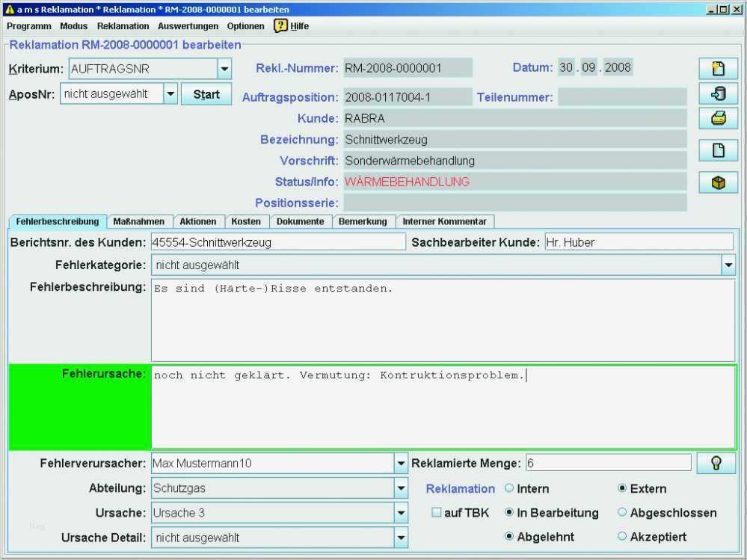Expand the Fehlerkategorie dropdown
This screenshot has height=560, width=747.
coord(728,265)
